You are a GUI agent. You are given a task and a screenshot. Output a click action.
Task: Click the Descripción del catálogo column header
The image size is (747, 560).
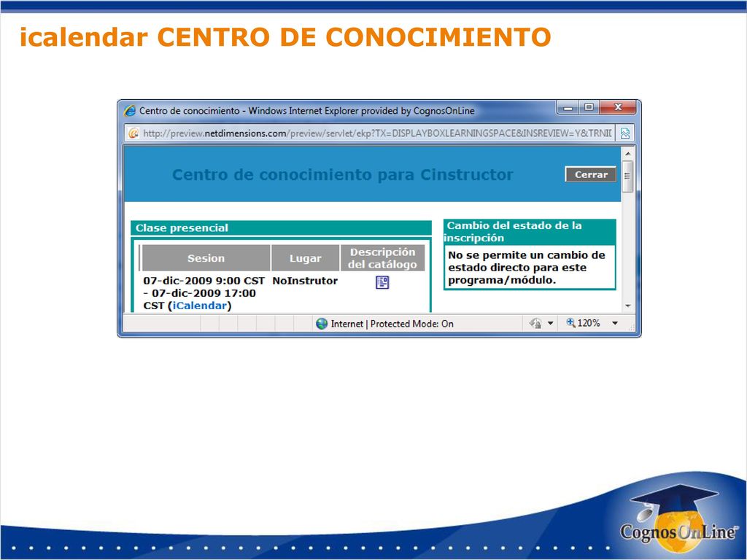382,258
